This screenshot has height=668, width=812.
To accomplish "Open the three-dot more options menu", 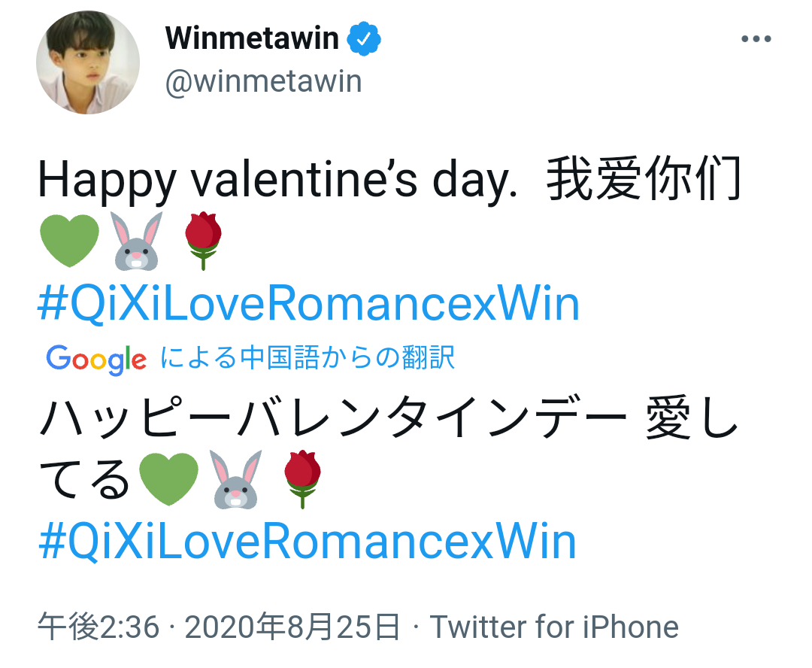I will [756, 40].
